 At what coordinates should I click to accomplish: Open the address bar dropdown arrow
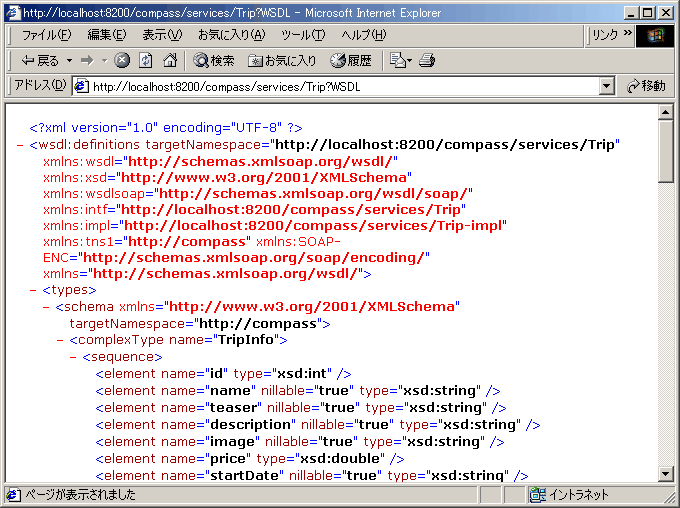(607, 86)
